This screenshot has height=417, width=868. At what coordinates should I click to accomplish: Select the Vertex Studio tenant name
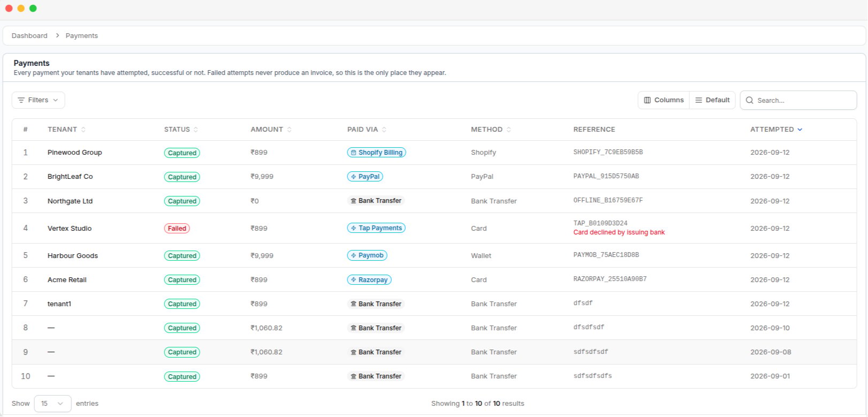click(70, 229)
